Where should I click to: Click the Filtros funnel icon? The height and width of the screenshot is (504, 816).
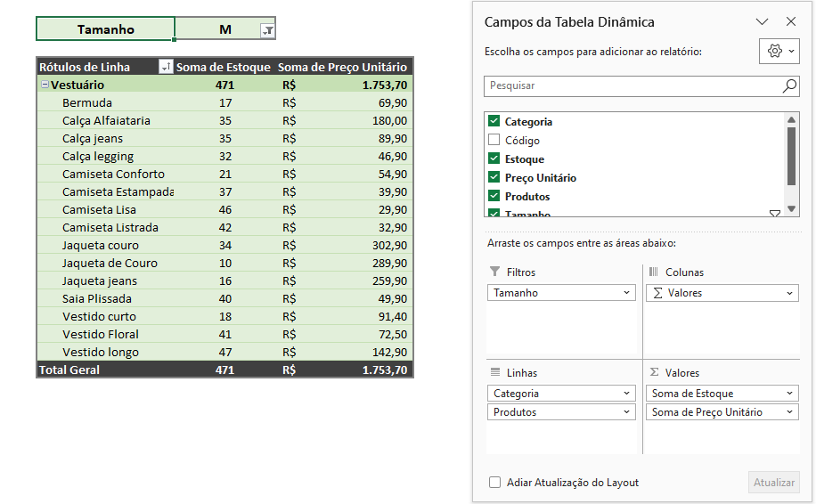point(495,272)
